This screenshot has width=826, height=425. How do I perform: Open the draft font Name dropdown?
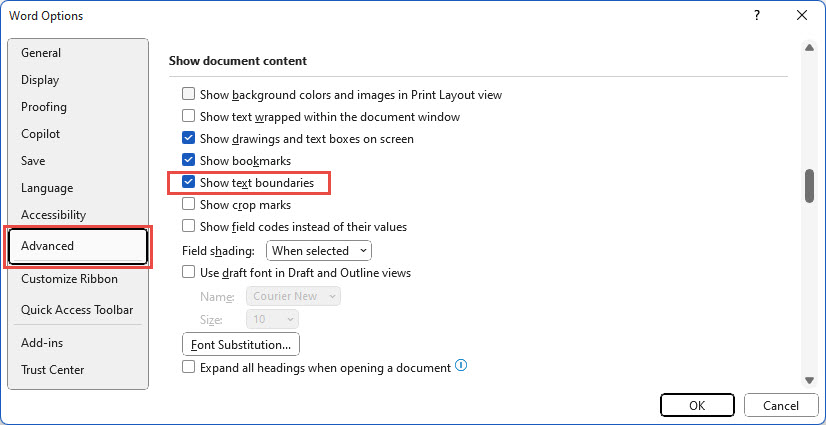(x=293, y=296)
